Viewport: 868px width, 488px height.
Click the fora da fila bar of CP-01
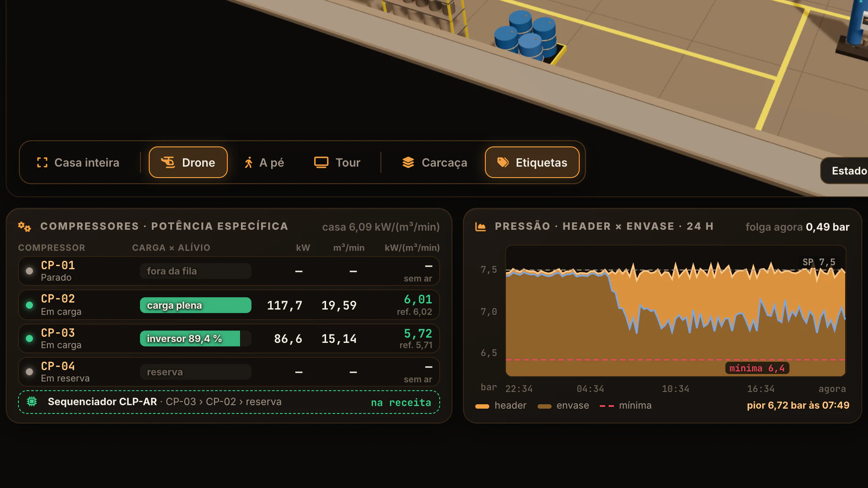(196, 271)
